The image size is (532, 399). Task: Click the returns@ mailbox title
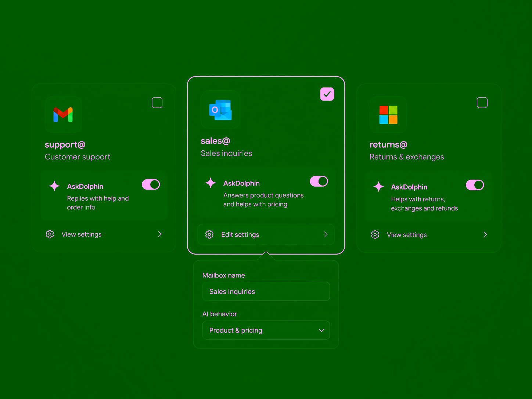[388, 144]
